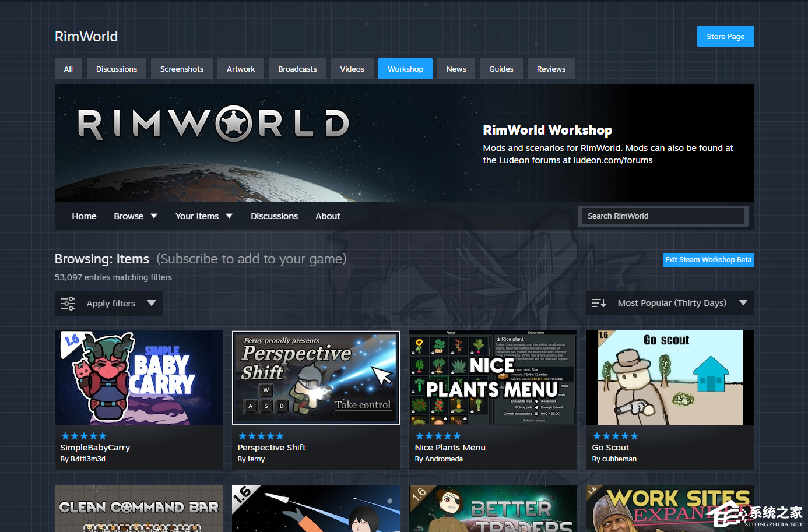Open author B4ttl3m3d's profile
Viewport: 808px width, 532px height.
pyautogui.click(x=87, y=459)
